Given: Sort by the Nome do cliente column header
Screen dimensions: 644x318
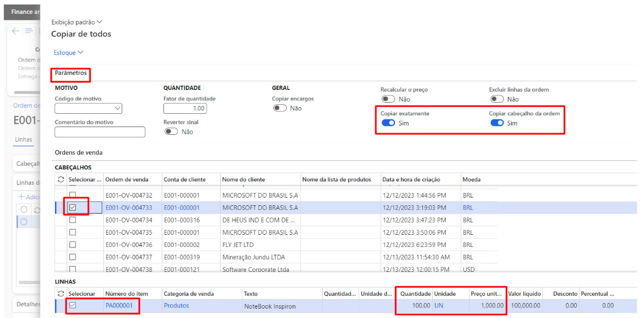Looking at the screenshot, I should coord(243,179).
